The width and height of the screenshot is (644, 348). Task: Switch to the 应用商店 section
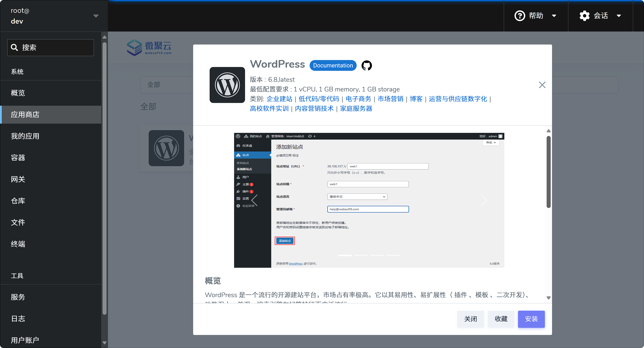pyautogui.click(x=25, y=114)
